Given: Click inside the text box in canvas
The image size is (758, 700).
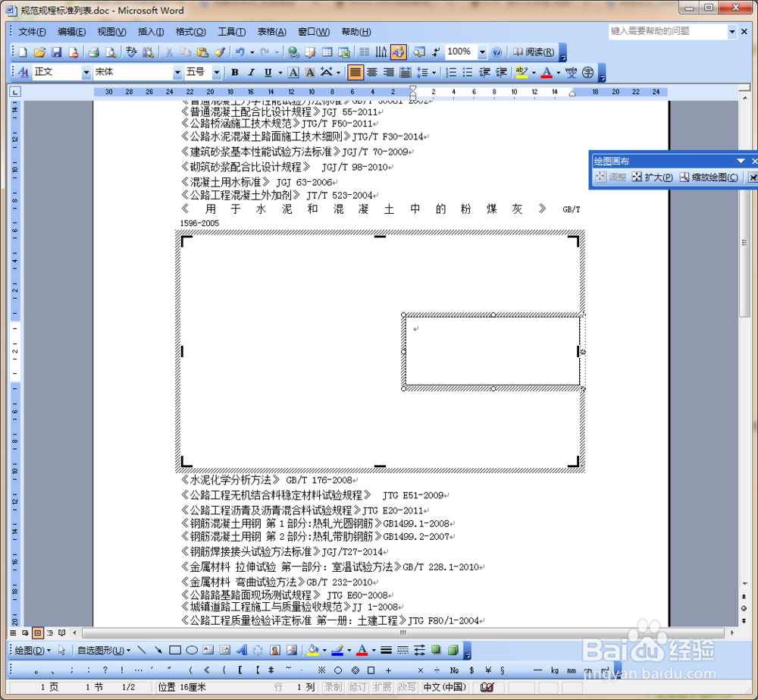Looking at the screenshot, I should [493, 351].
